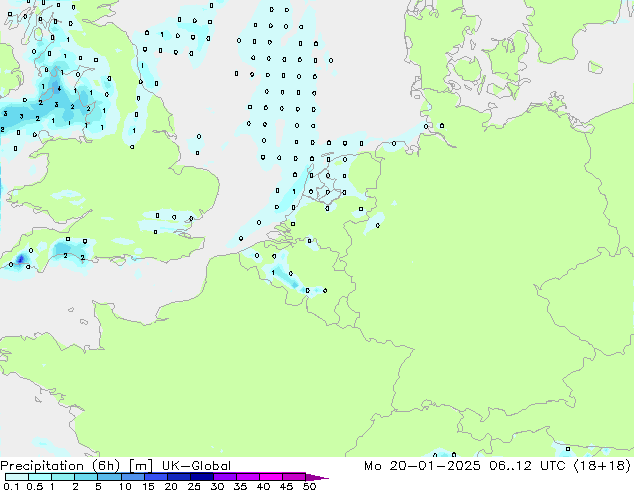
Task: Click the '50' legend label
Action: (x=309, y=486)
